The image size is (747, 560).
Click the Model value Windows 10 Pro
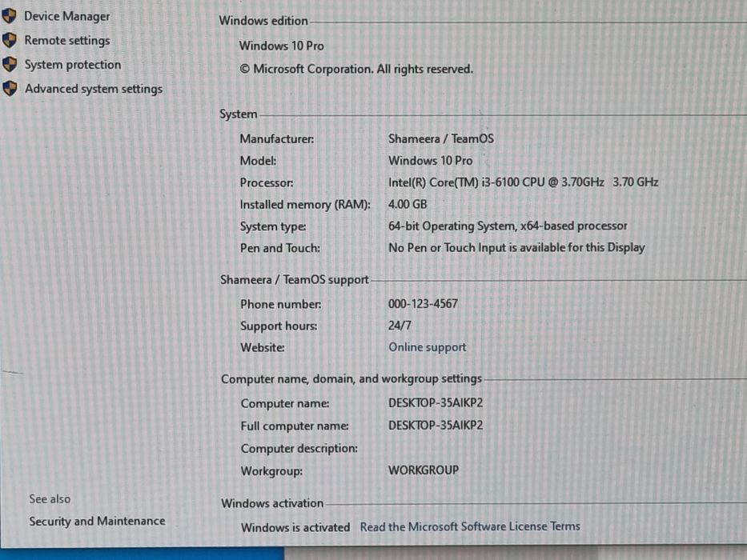(431, 161)
